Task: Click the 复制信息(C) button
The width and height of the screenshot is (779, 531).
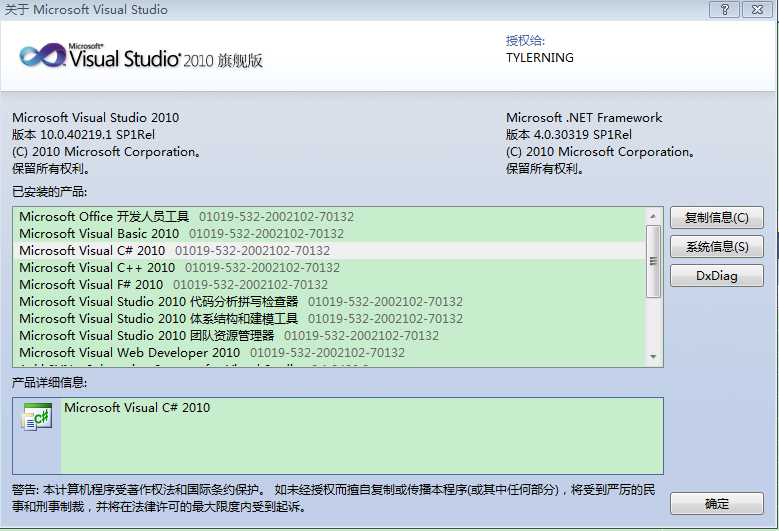Action: click(x=716, y=218)
